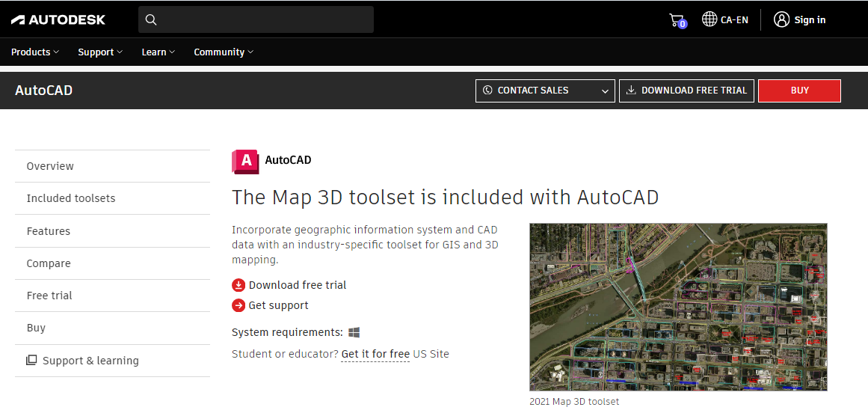Select Compare in the sidebar

(112, 263)
